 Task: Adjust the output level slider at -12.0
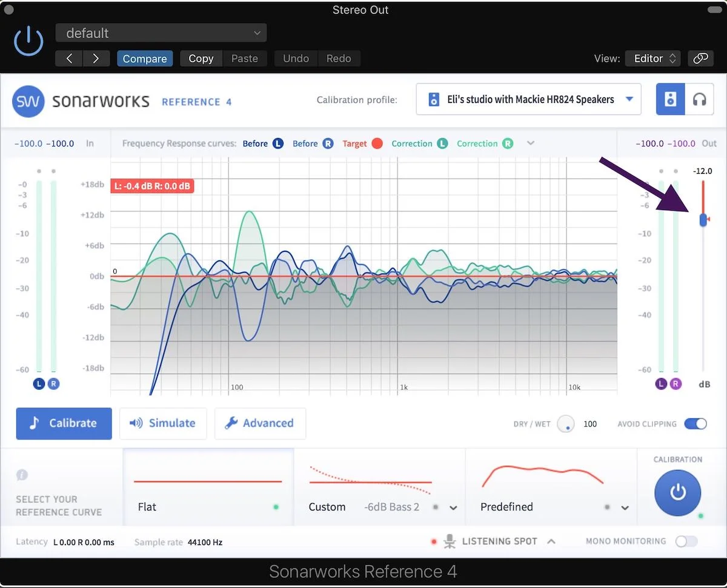pyautogui.click(x=702, y=219)
